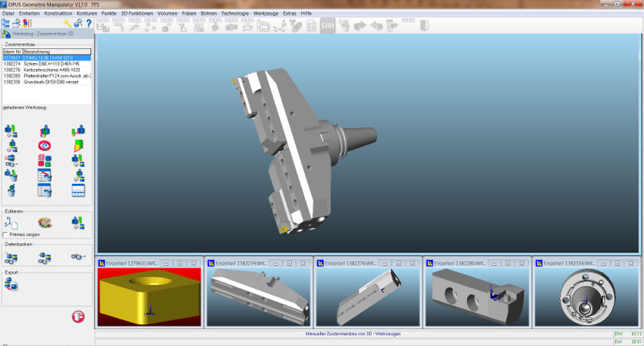
Task: Click the red exit door icon
Action: point(78,317)
